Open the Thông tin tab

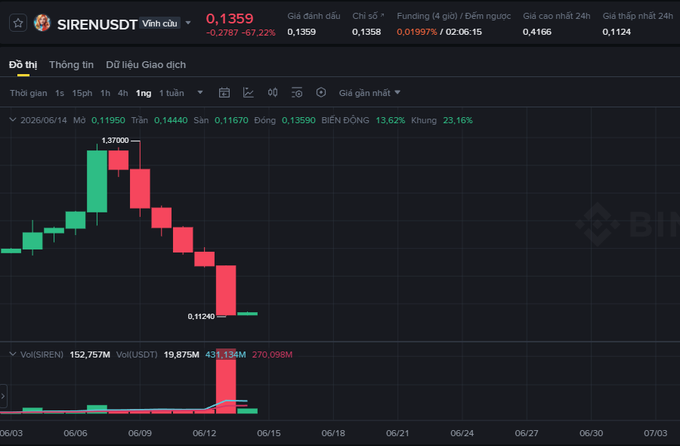[71, 65]
